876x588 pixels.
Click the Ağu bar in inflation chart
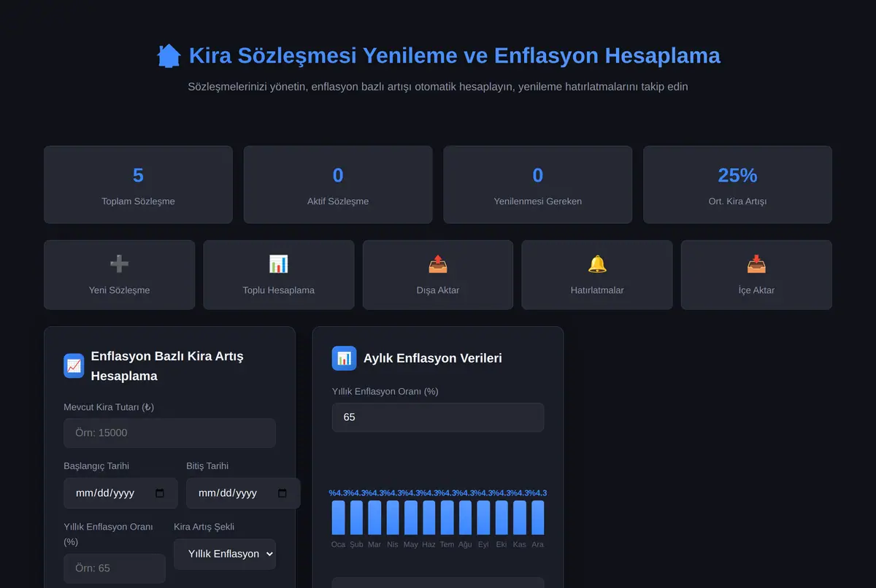[x=465, y=517]
